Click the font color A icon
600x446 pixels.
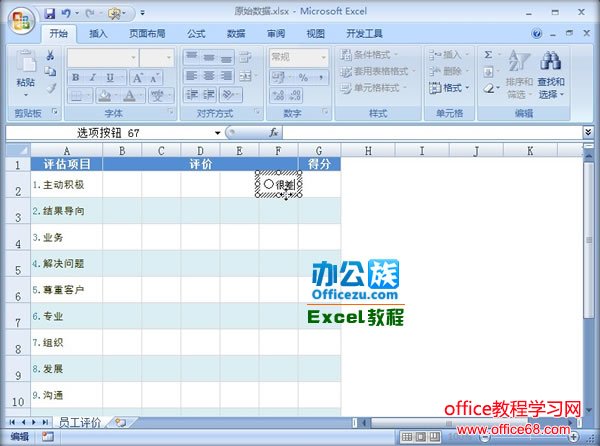pyautogui.click(x=130, y=96)
